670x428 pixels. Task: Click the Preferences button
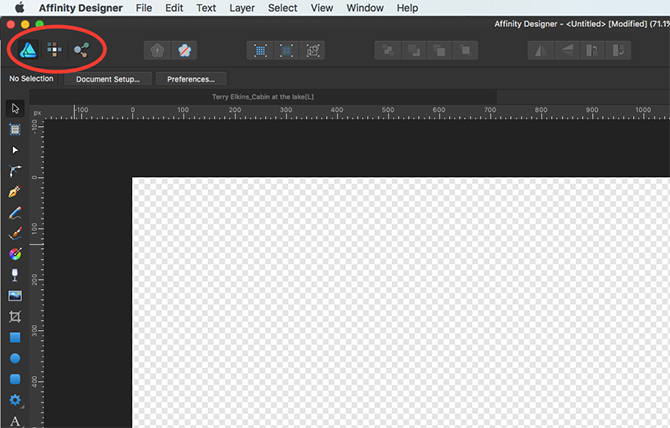[191, 78]
